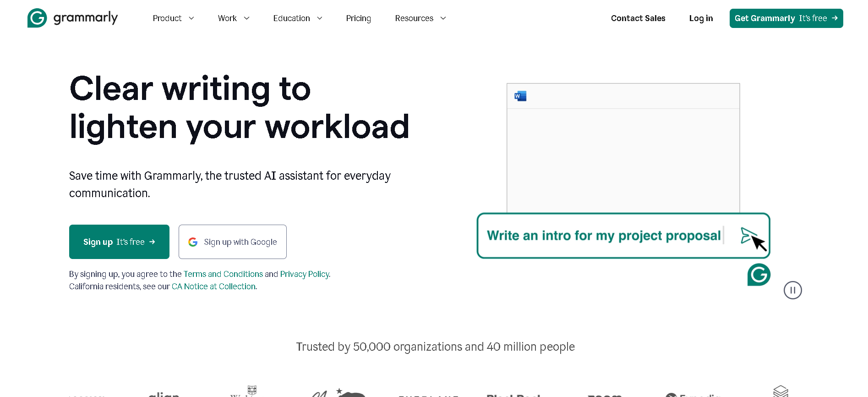Click the Grammarly logo in the header
This screenshot has height=397, width=868.
click(x=72, y=18)
